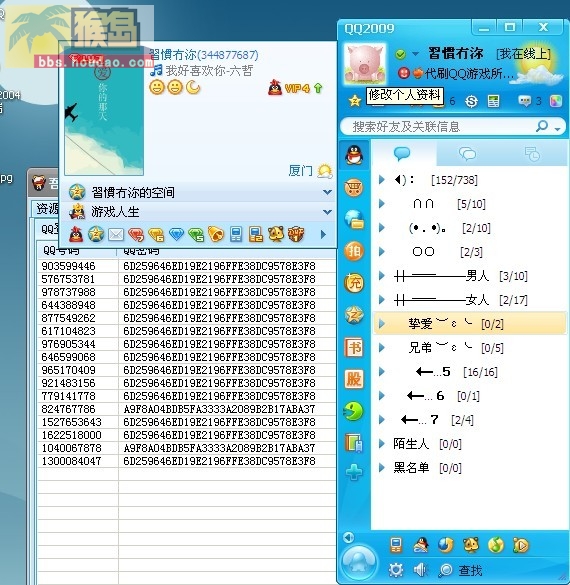The width and height of the screenshot is (570, 585).
Task: Switch to the recent contacts tab
Action: [x=532, y=153]
